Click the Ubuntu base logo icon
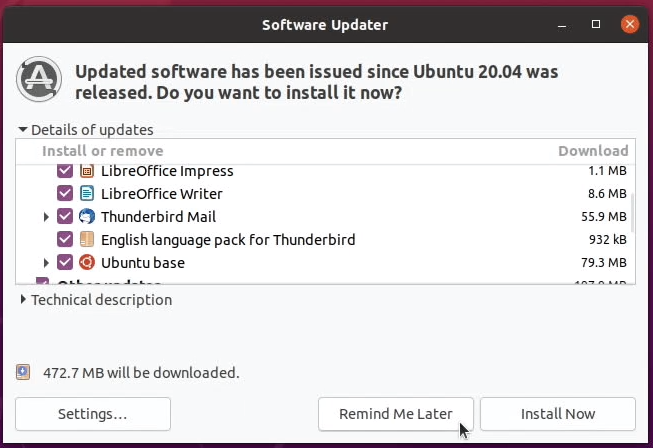Screen dimensions: 653x448 [87, 262]
